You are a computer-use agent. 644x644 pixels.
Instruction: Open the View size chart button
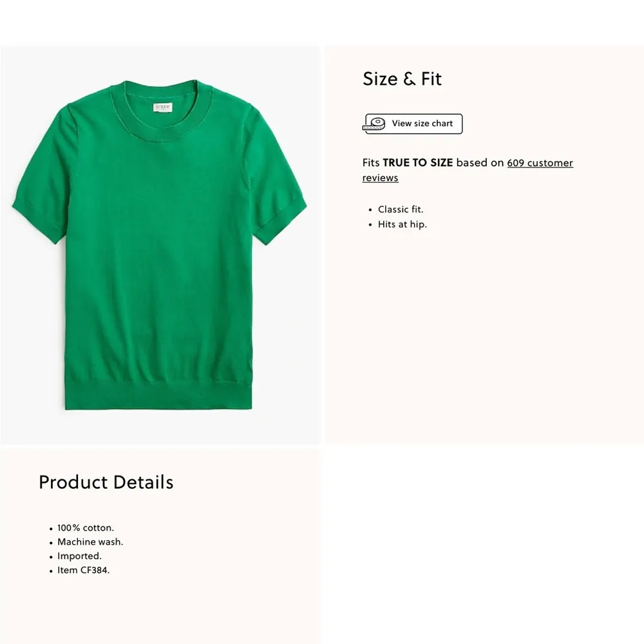coord(422,124)
